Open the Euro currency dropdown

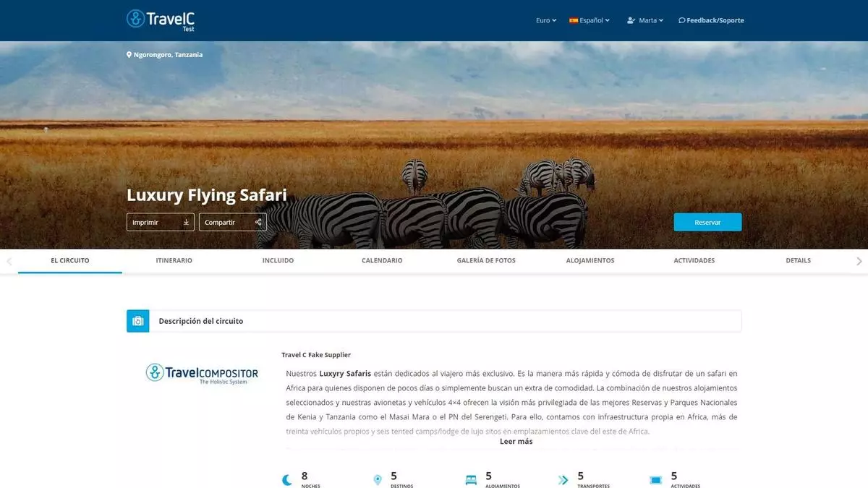click(x=545, y=20)
